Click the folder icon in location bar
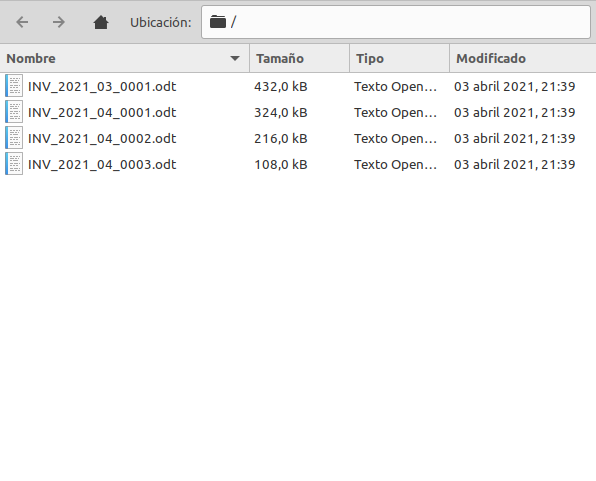596x481 pixels. 218,22
